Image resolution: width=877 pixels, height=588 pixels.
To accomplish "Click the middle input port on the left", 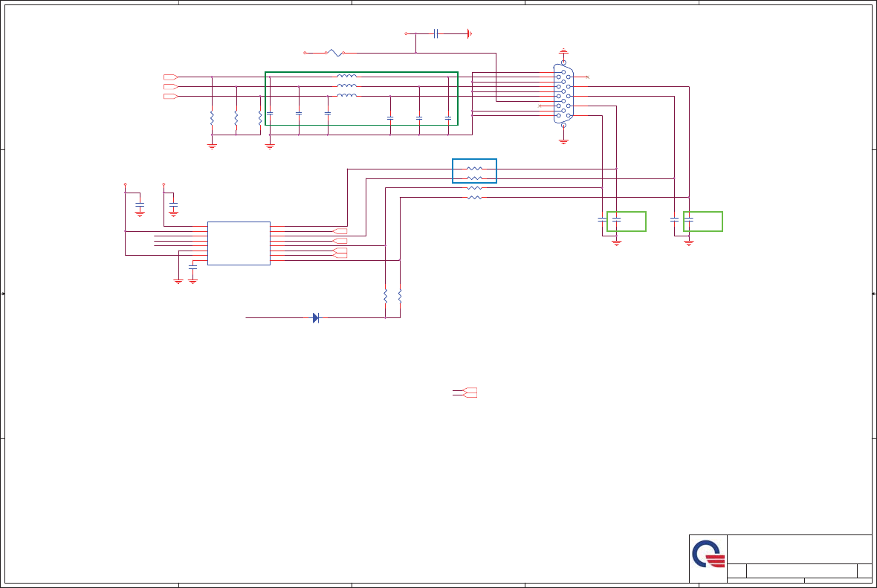I will pos(171,87).
